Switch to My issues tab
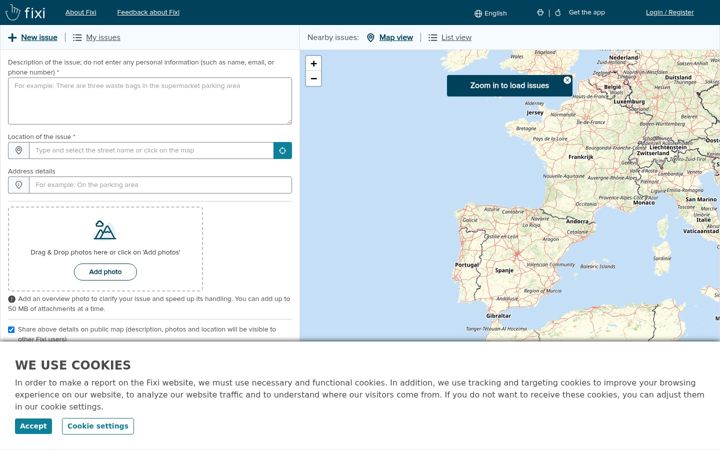 (x=103, y=37)
